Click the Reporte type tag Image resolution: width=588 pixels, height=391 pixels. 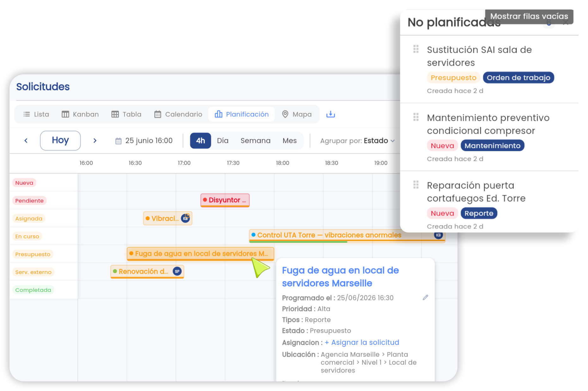[x=479, y=213]
